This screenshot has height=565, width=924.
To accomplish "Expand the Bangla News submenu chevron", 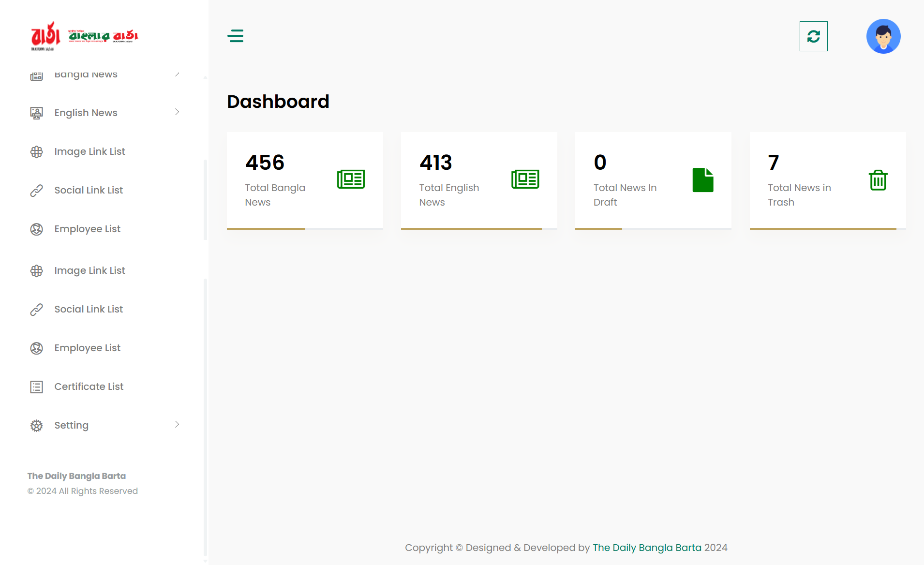I will click(178, 74).
